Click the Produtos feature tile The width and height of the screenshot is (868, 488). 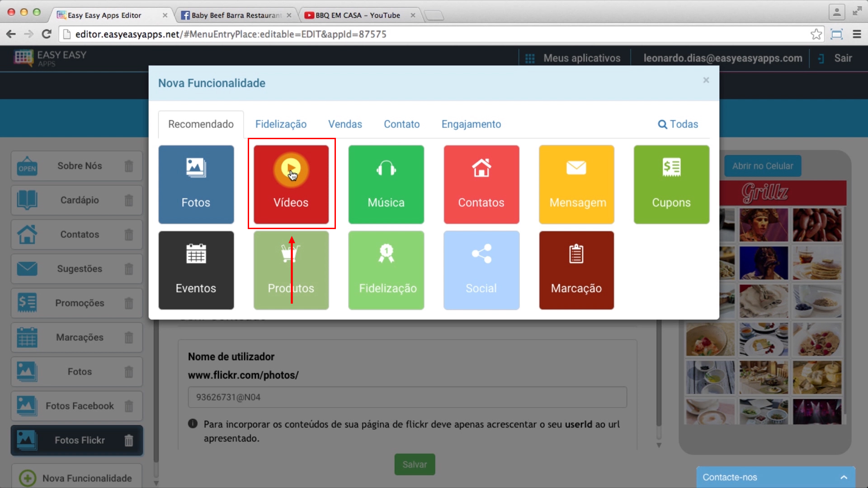(291, 270)
